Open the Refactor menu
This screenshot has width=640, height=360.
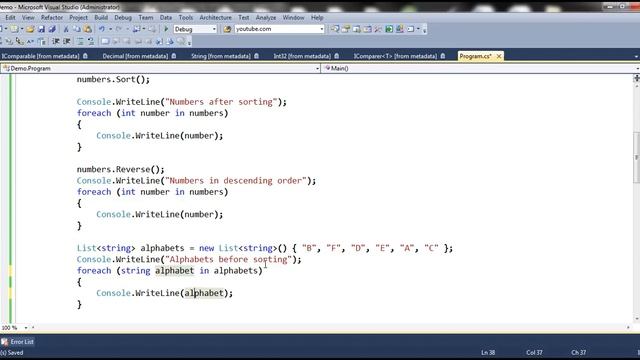click(52, 18)
